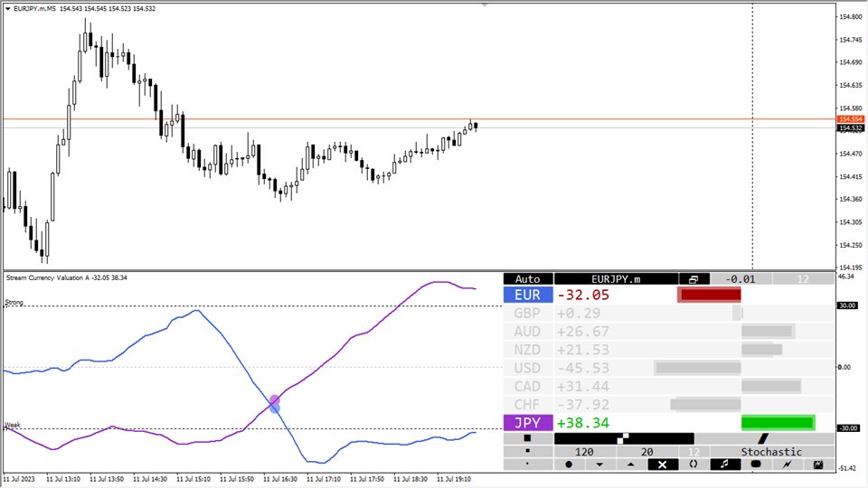Click the X icon in the panel's bottom row

662,465
